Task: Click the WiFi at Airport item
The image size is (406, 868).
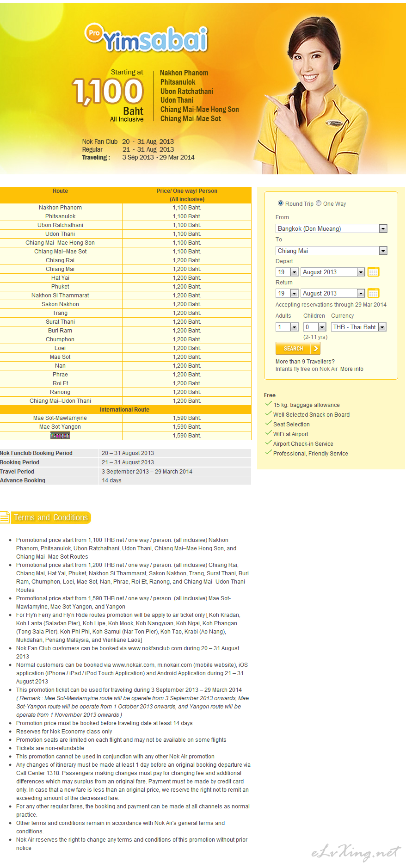Action: coord(290,434)
